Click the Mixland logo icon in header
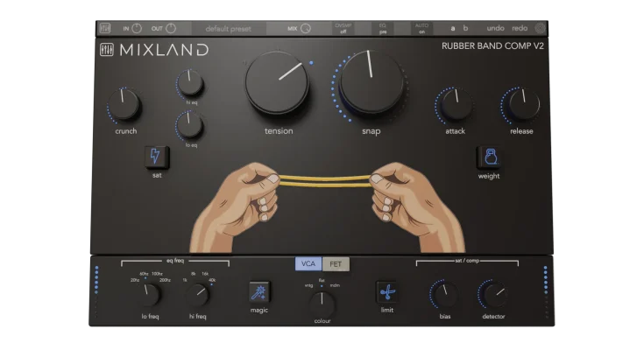Viewport: 644px width, 350px height. pyautogui.click(x=106, y=50)
